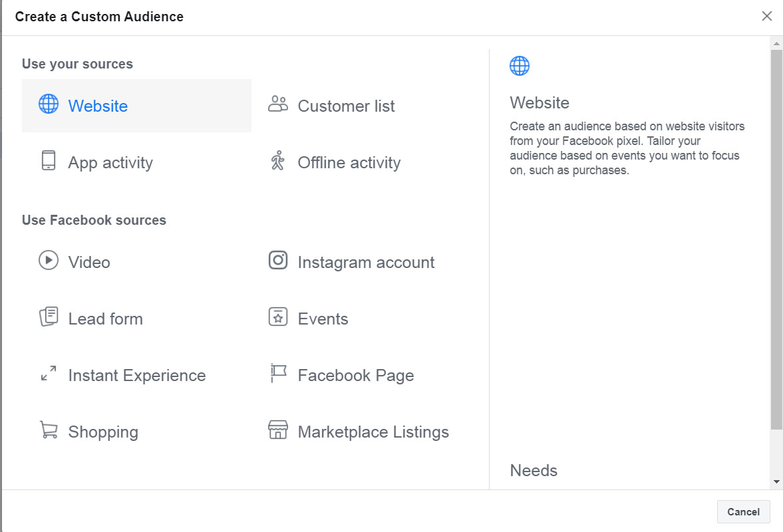Viewport: 783px width, 532px height.
Task: Choose the Offline activity label
Action: (349, 163)
